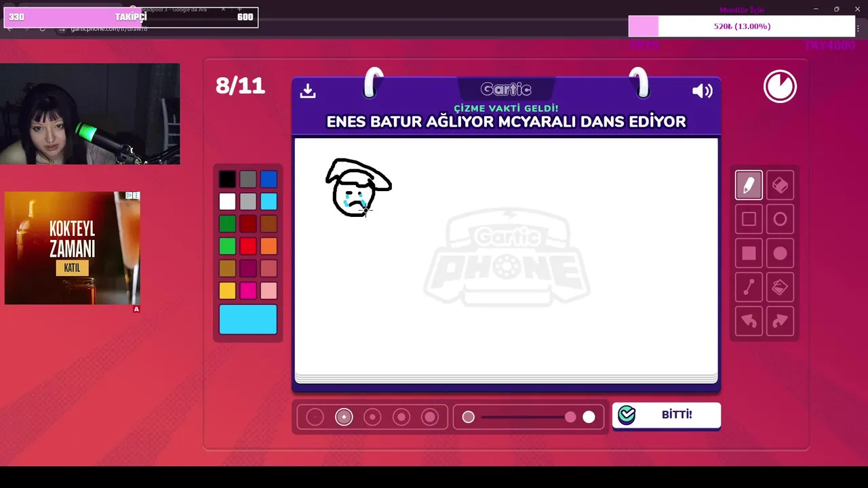Choose the fourth brush size
868x488 pixels.
pyautogui.click(x=401, y=417)
